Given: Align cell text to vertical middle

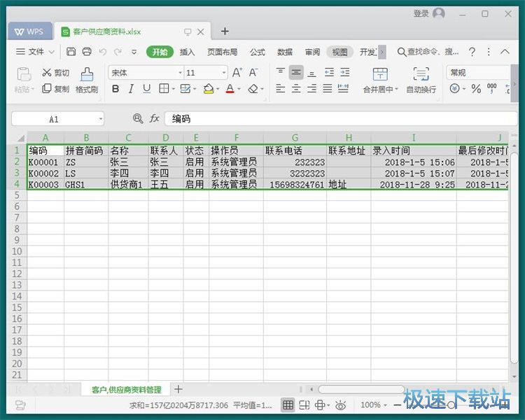Looking at the screenshot, I should [x=296, y=72].
